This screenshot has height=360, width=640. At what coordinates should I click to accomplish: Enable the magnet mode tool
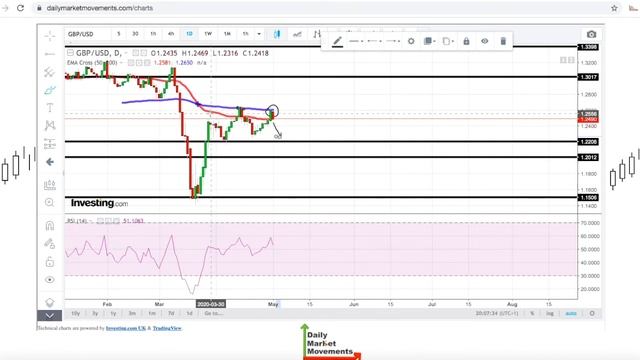click(50, 225)
